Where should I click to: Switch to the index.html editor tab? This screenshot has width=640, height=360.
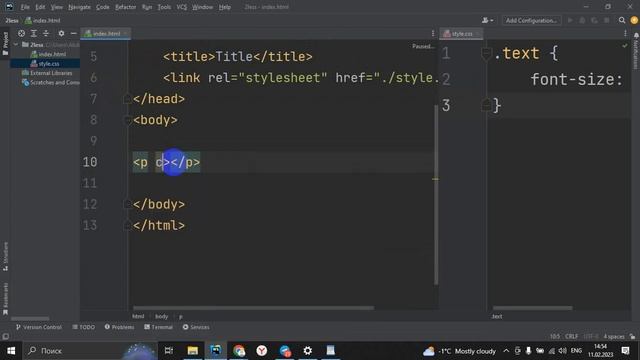point(106,33)
